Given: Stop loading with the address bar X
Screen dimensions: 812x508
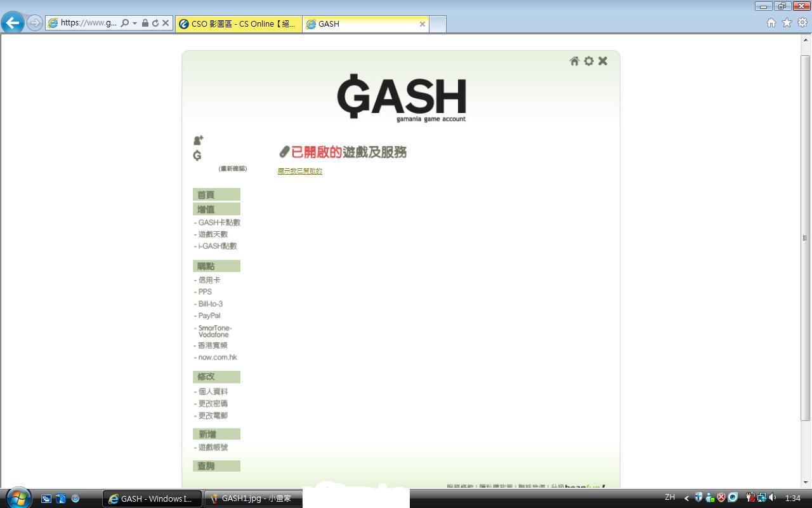Looking at the screenshot, I should tap(166, 23).
